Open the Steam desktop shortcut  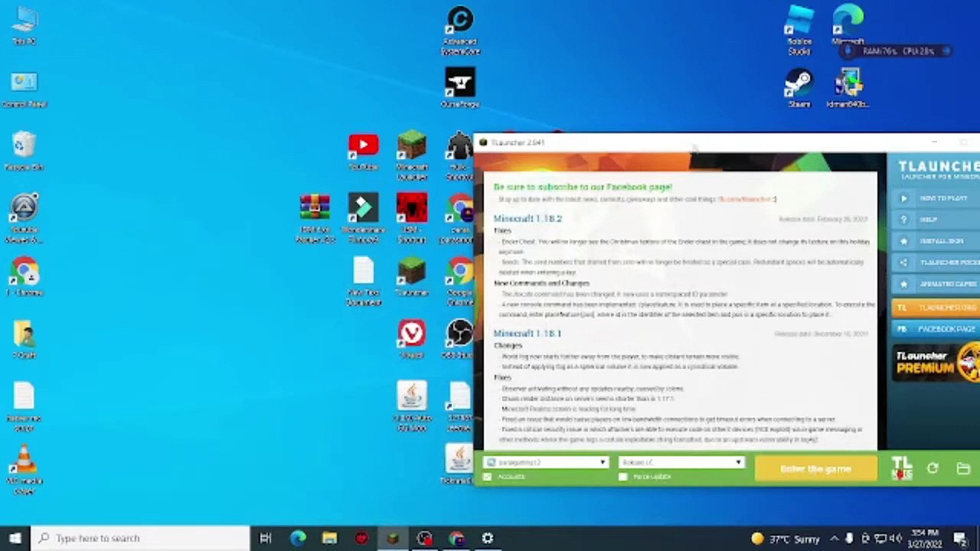799,89
